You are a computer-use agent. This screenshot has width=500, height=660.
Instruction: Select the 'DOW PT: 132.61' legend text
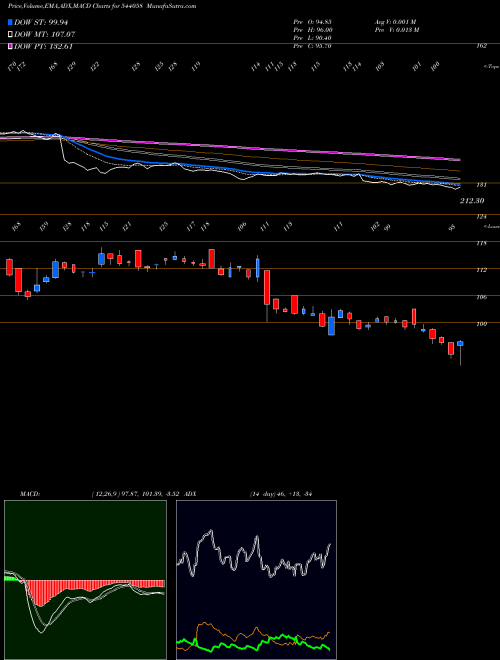pyautogui.click(x=43, y=46)
